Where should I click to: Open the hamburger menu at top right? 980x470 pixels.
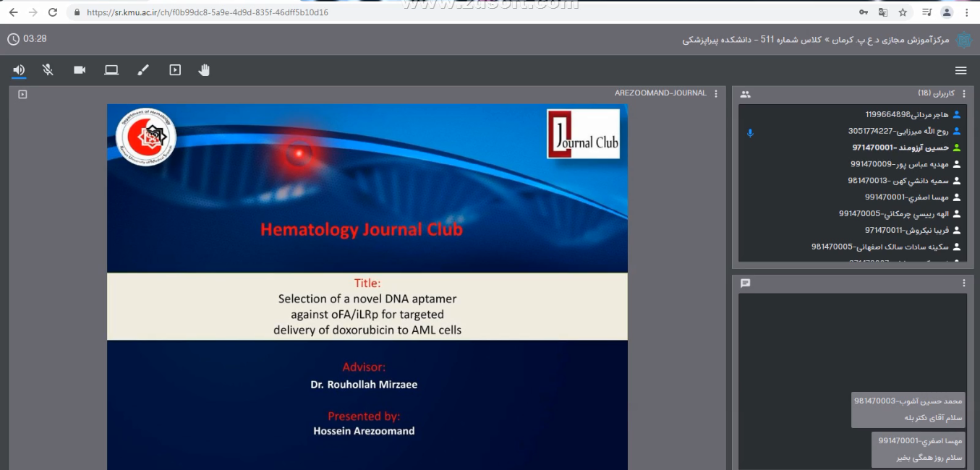[x=960, y=70]
